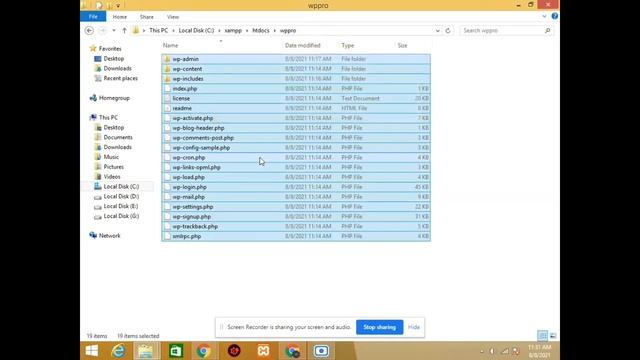The height and width of the screenshot is (360, 640).
Task: Switch to Large icons view icon
Action: tap(553, 336)
